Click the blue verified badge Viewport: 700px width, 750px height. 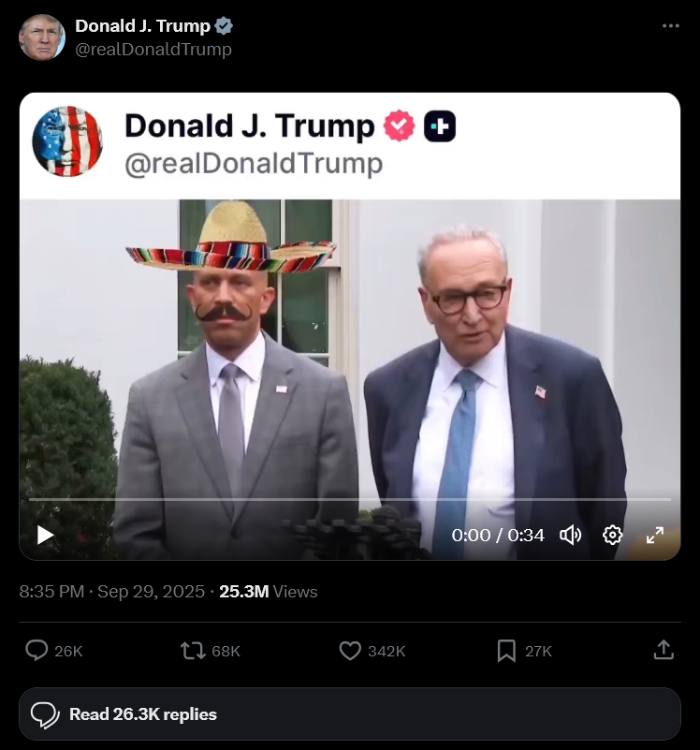(x=225, y=26)
